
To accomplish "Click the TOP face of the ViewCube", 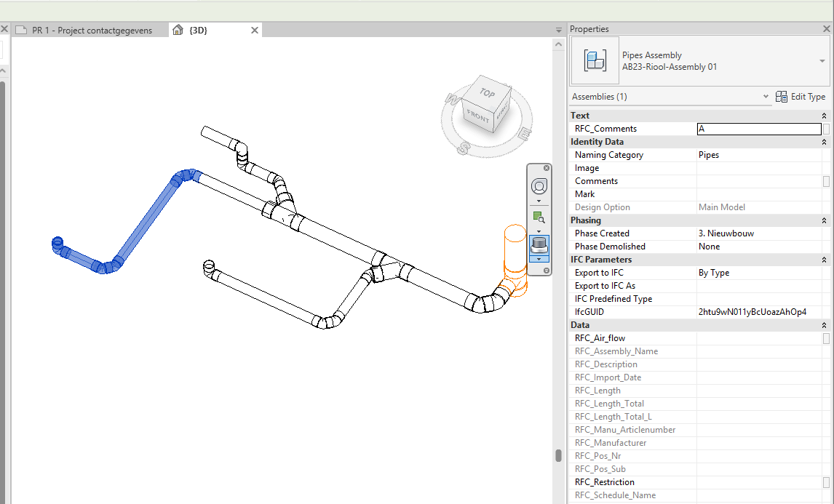I will pos(487,93).
